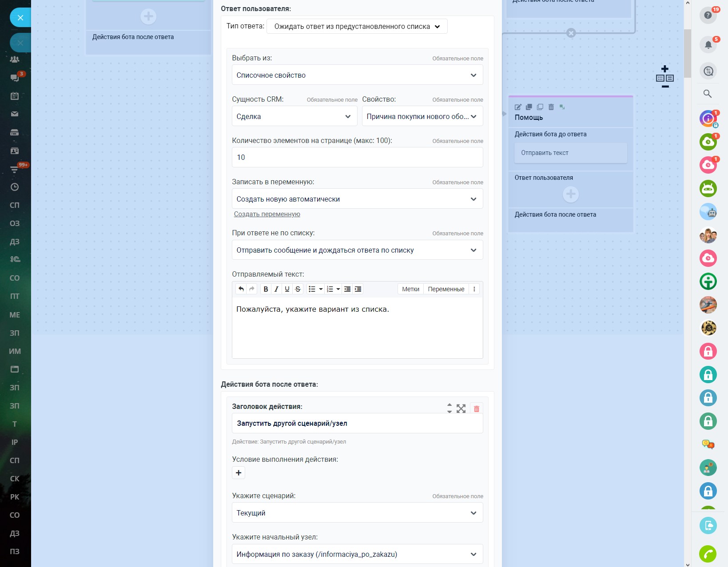
Task: Open the green Android bot chat
Action: (x=708, y=189)
